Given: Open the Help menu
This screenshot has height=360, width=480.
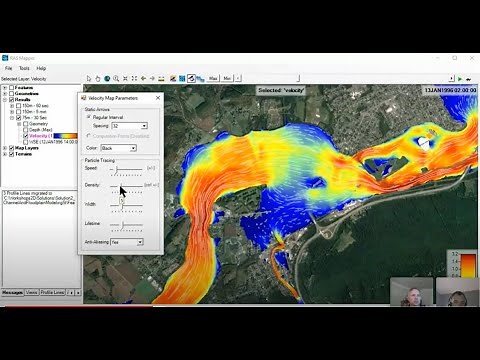Looking at the screenshot, I should (x=41, y=68).
